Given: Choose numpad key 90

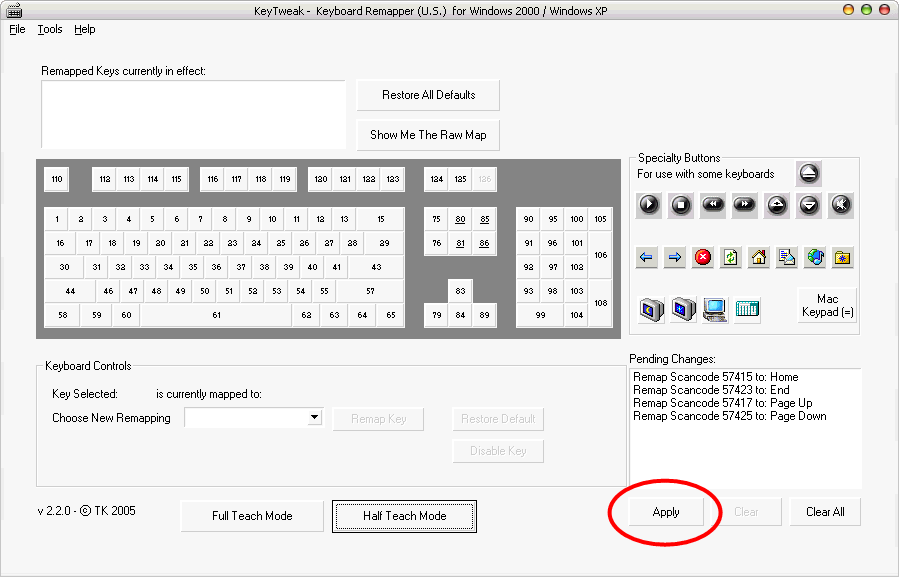Looking at the screenshot, I should point(528,219).
